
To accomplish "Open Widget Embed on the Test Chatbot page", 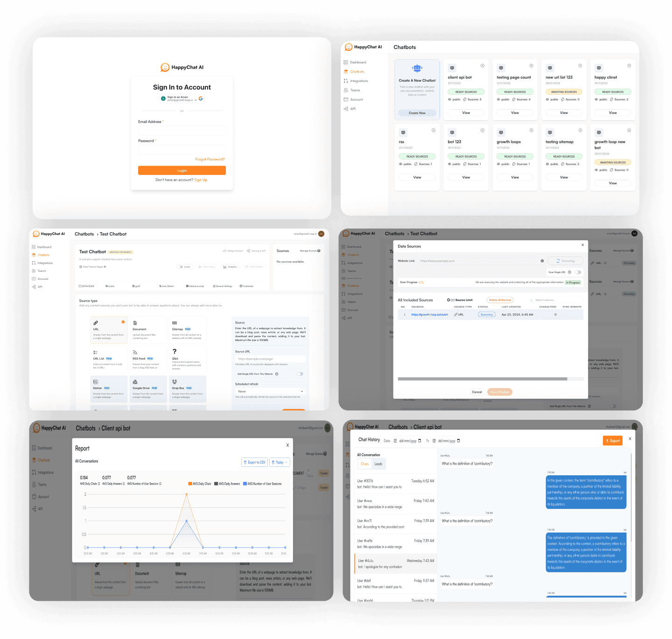I will coord(233,251).
